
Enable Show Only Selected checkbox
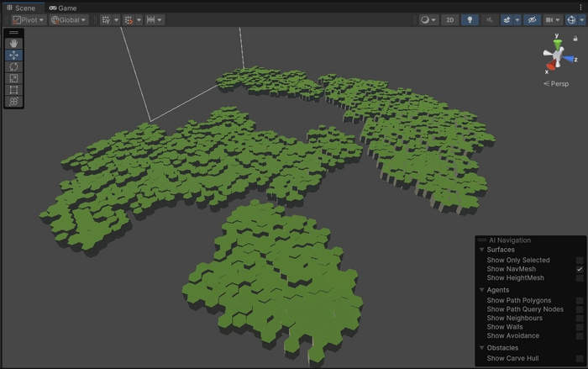click(x=580, y=261)
